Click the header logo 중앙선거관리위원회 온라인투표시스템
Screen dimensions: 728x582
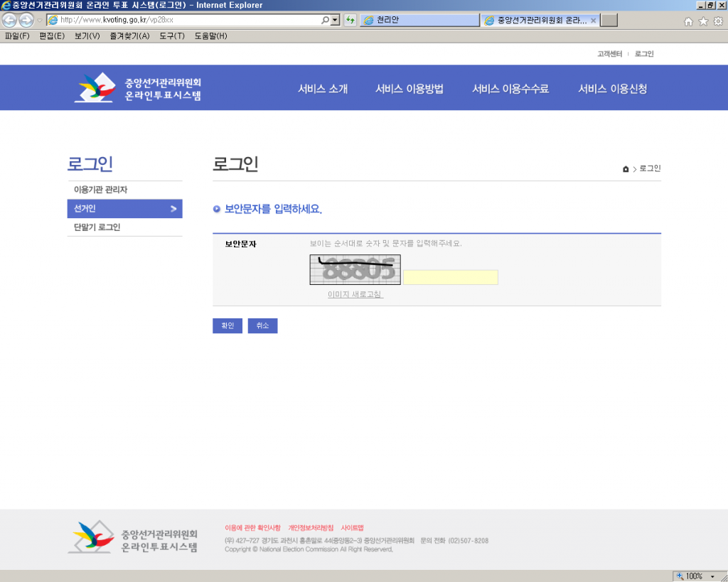(138, 88)
